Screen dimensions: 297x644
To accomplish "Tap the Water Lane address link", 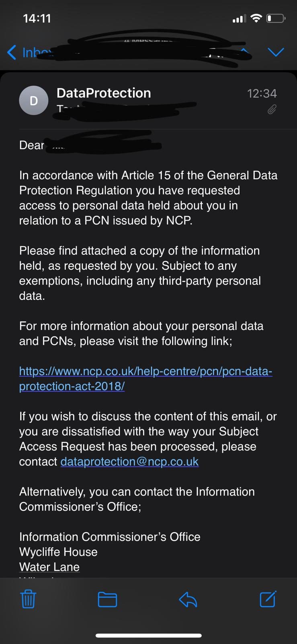I will 49,567.
